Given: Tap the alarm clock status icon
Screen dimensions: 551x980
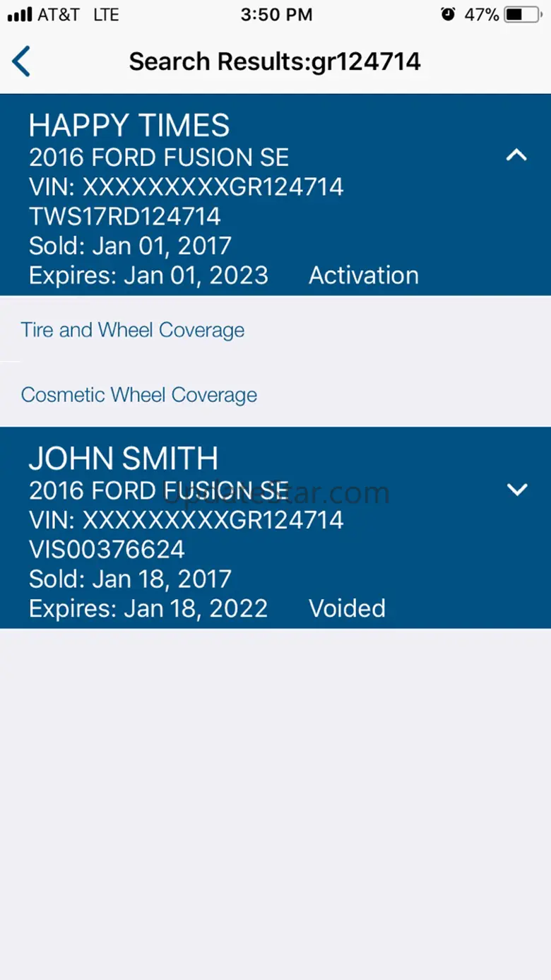Looking at the screenshot, I should (448, 15).
